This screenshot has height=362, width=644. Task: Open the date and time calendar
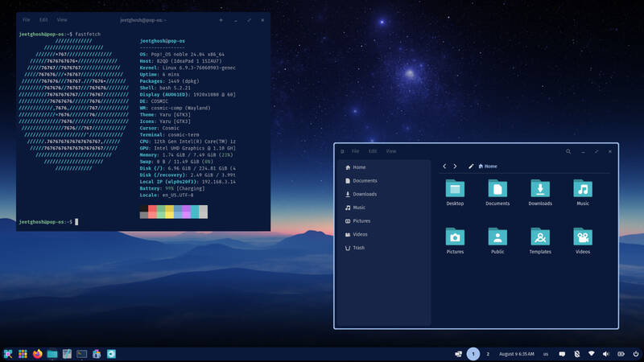coord(515,354)
